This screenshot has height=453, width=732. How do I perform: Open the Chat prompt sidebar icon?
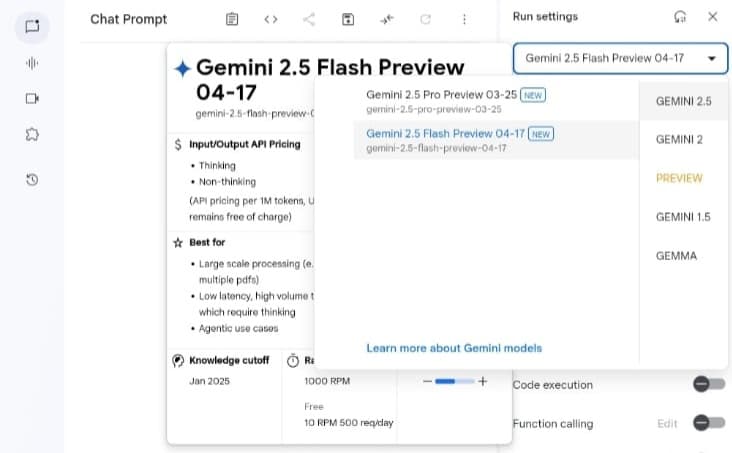coord(31,27)
